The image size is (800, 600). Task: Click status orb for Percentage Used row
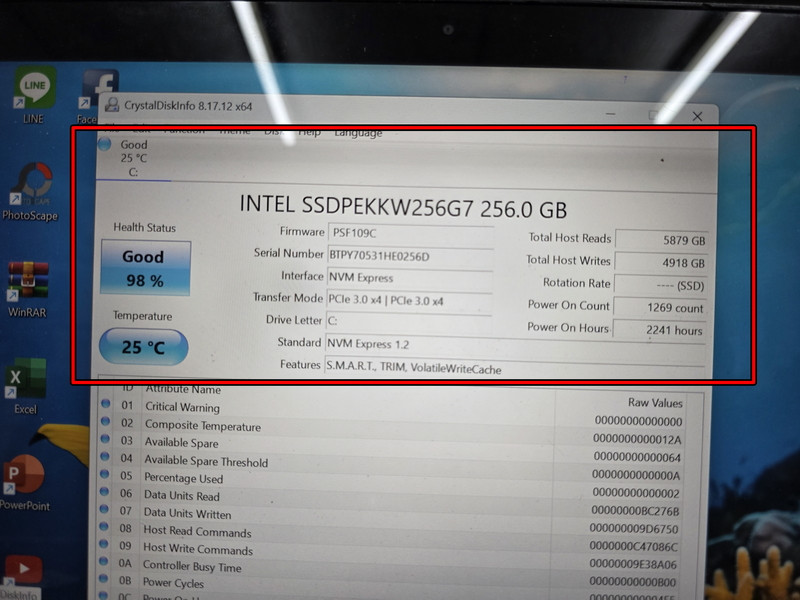click(x=105, y=474)
